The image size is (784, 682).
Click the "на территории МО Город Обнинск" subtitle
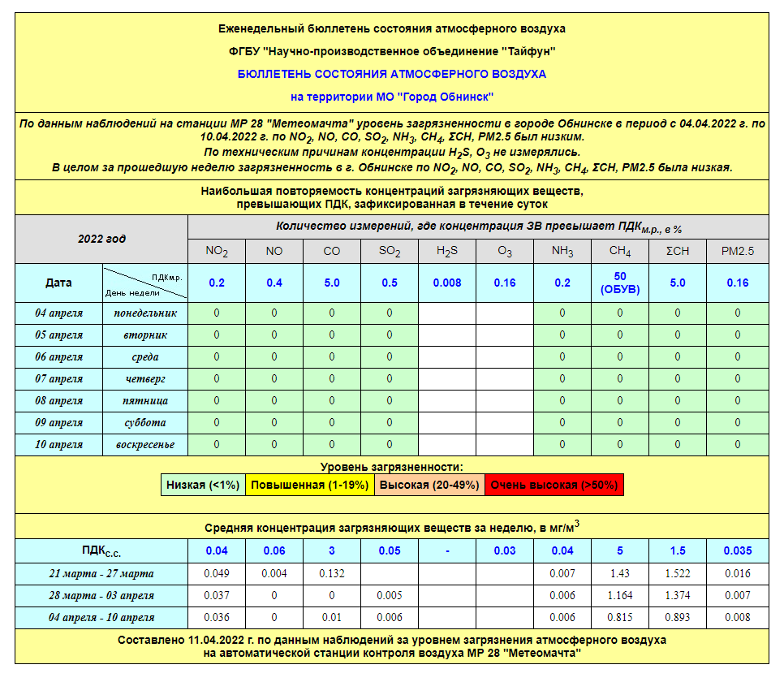point(392,97)
